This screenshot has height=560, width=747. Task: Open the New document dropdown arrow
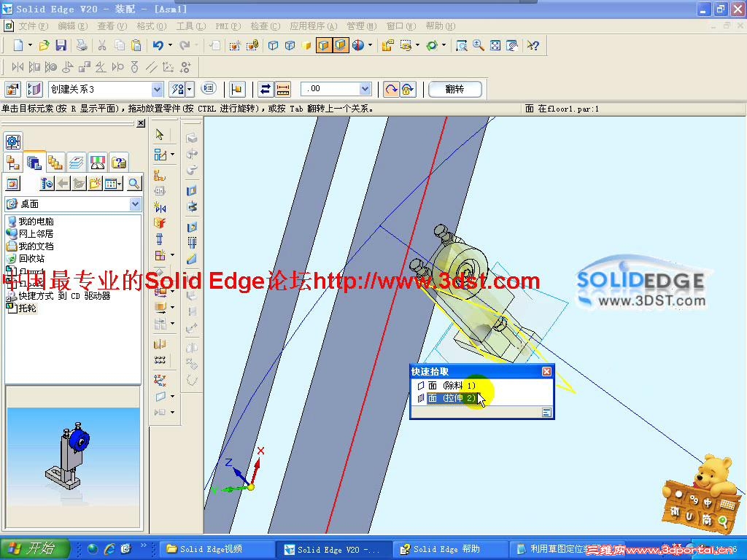click(x=30, y=45)
